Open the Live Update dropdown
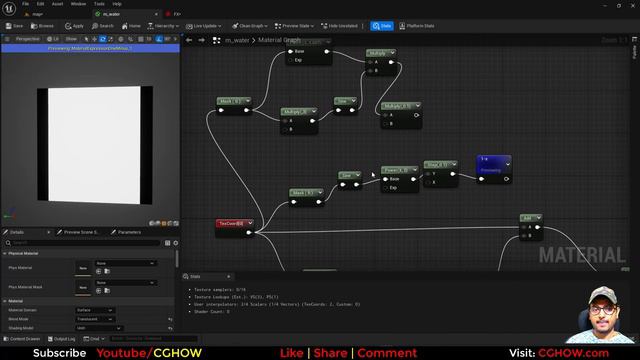Screen dimensions: 640x360 point(204,26)
